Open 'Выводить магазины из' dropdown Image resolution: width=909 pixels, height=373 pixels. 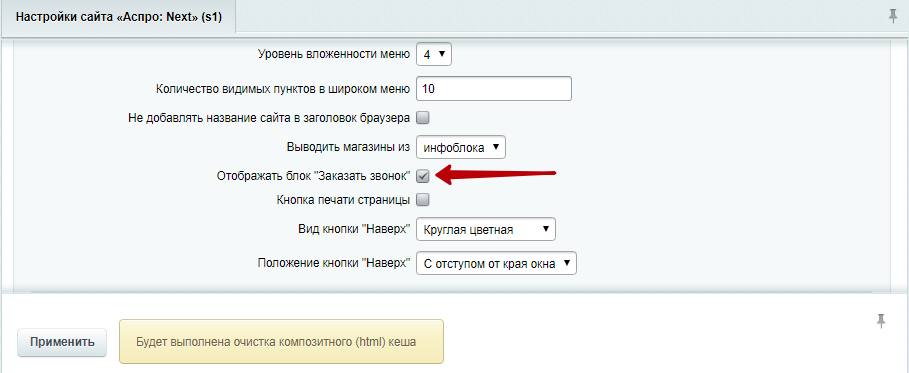pyautogui.click(x=461, y=147)
